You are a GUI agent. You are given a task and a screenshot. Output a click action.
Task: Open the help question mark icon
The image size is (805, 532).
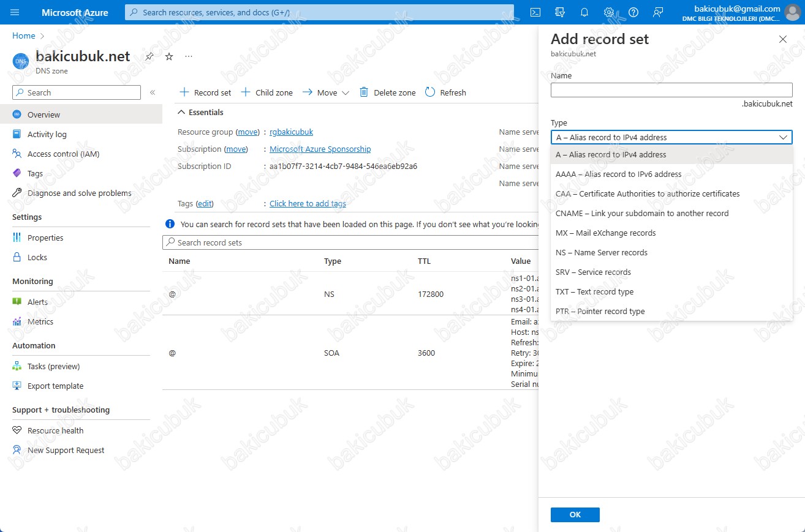(x=633, y=12)
